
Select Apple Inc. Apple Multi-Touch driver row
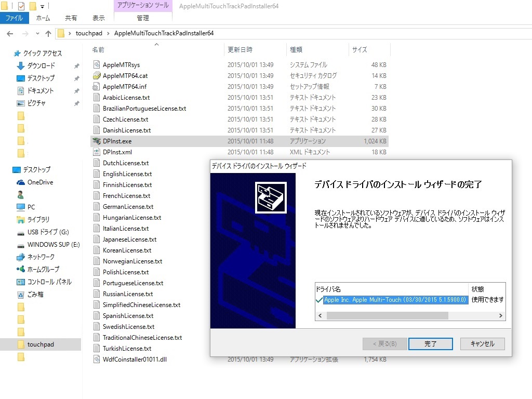click(x=395, y=300)
